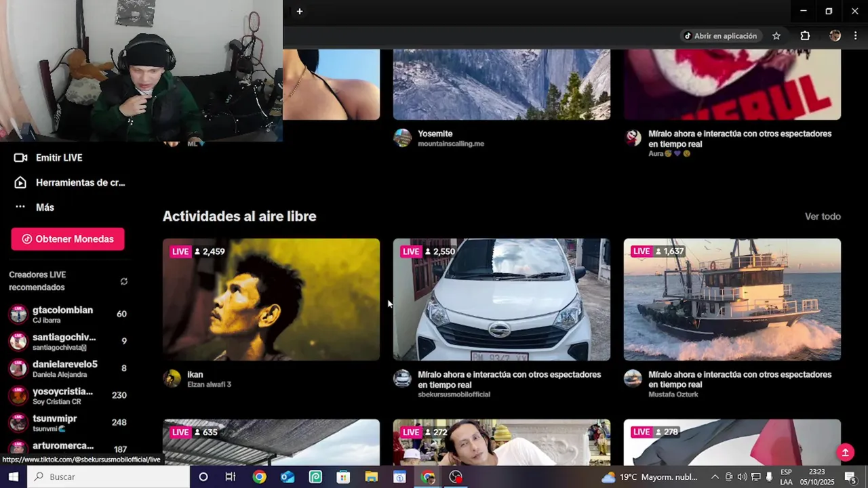Open the live stream with 272 viewers

502,442
